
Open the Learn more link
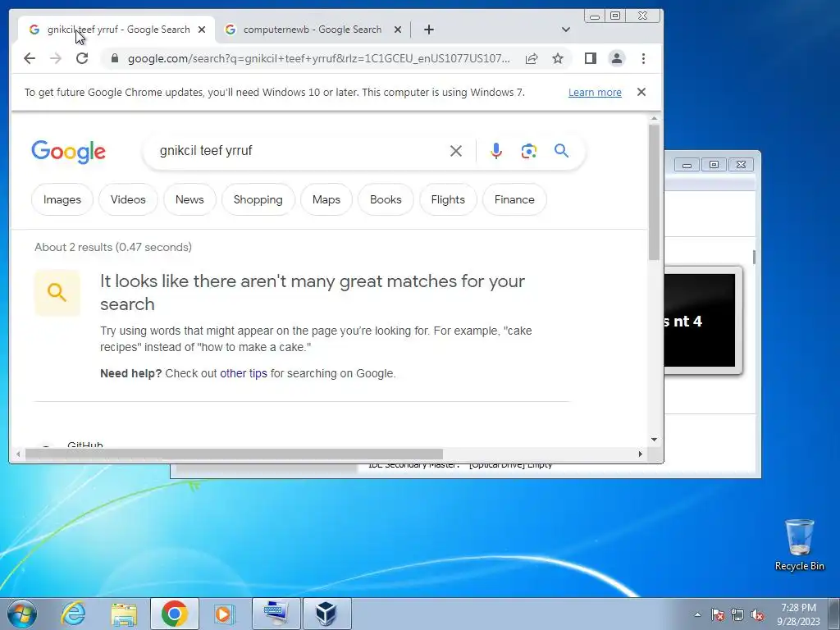tap(595, 92)
